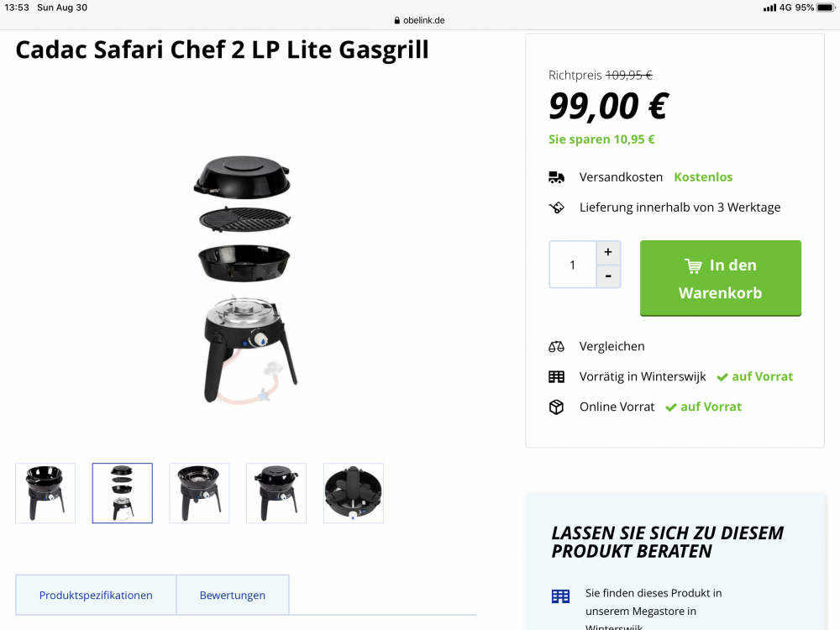Click the blue store icon in advice panel
840x630 pixels.
(560, 596)
